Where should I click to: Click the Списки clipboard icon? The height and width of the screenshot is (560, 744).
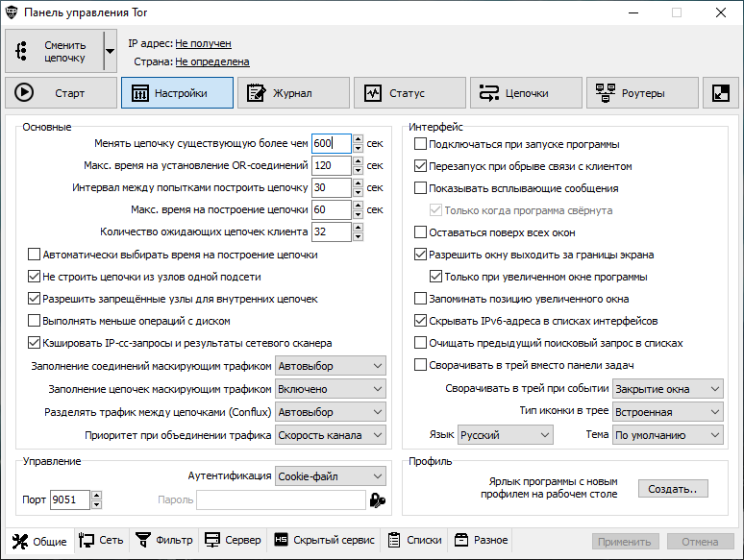(x=394, y=540)
